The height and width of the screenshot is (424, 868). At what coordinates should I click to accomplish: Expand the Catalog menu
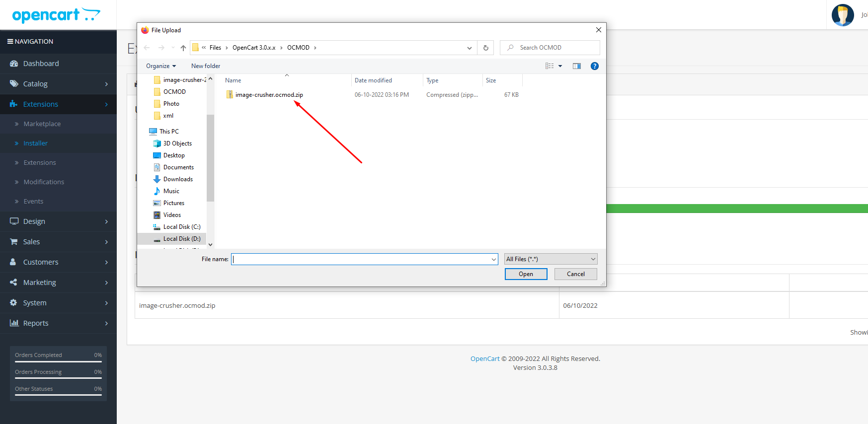[x=58, y=84]
